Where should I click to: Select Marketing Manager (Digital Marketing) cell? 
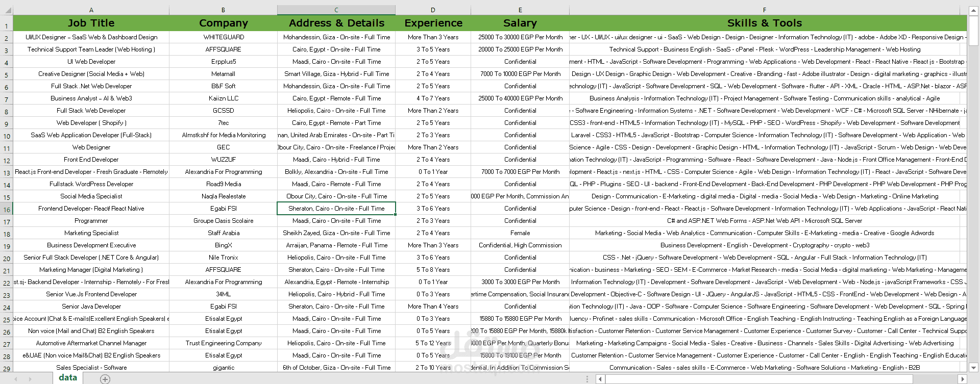91,270
